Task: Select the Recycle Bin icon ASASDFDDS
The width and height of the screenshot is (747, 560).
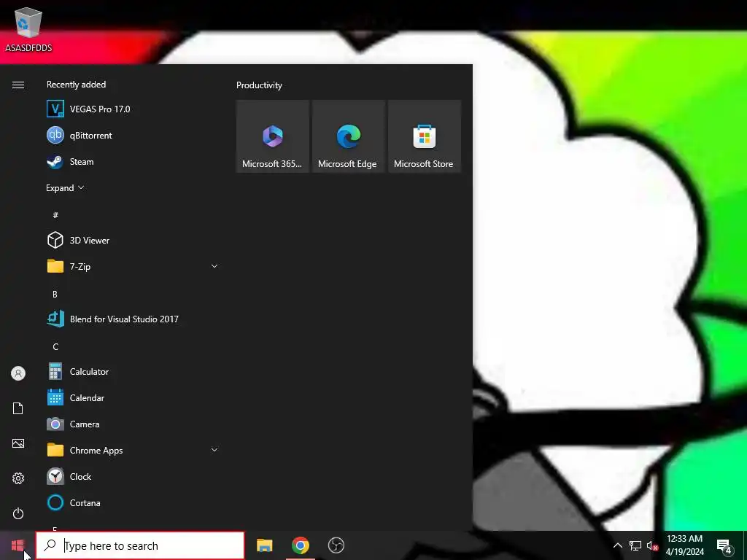Action: (x=28, y=29)
